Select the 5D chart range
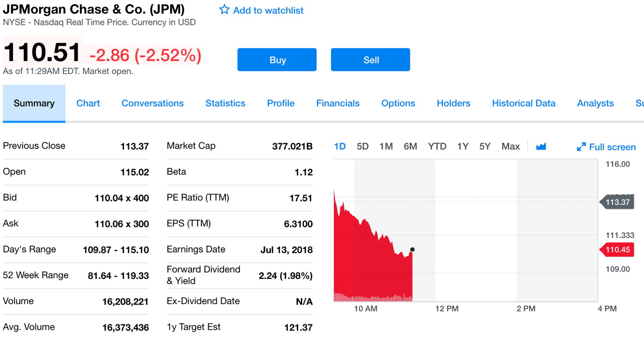644x340 pixels. click(x=362, y=146)
